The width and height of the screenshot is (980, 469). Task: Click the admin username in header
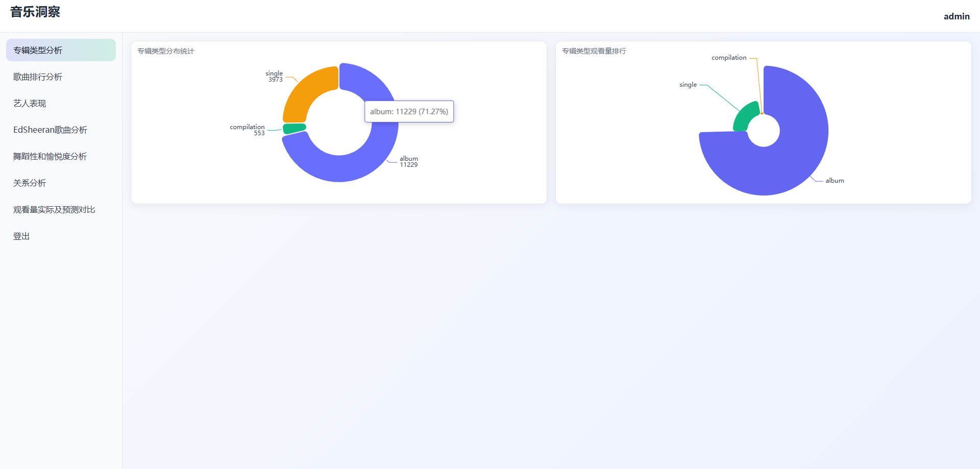[x=956, y=16]
